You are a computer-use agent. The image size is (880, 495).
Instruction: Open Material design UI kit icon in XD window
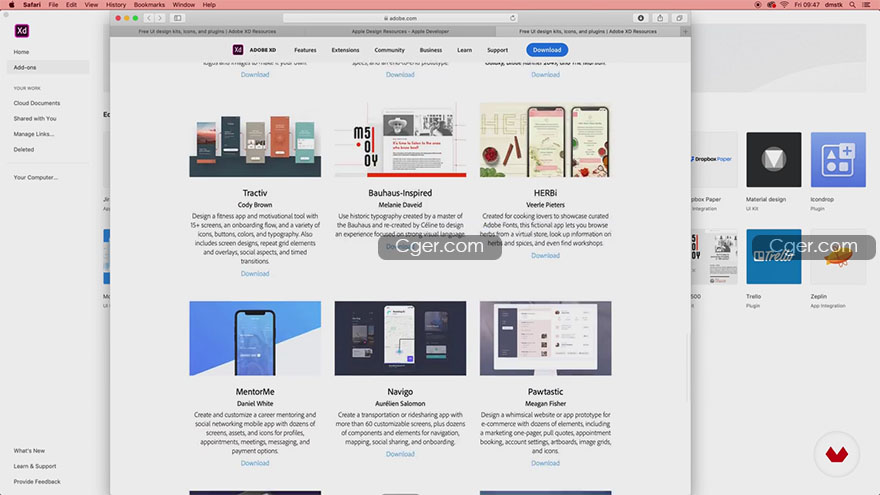[774, 160]
